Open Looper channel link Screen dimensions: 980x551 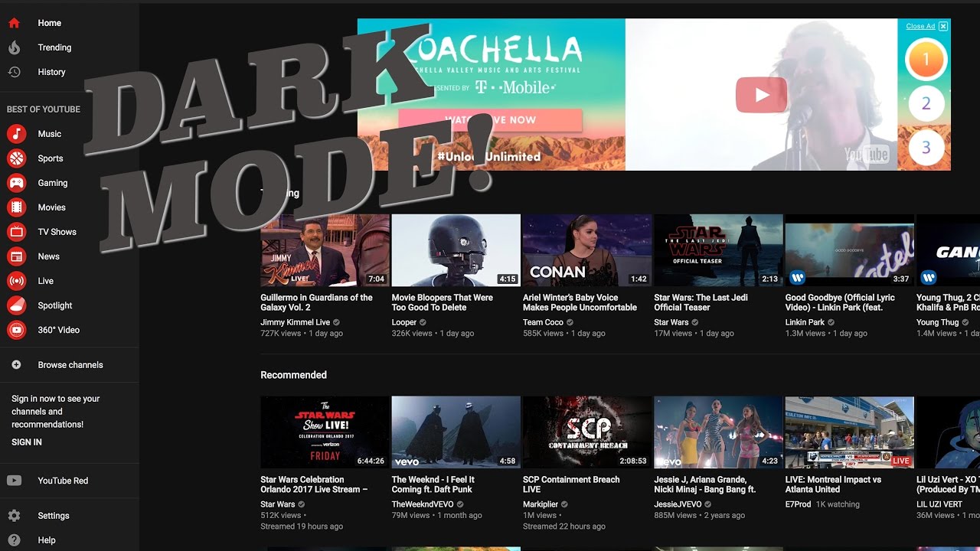404,322
